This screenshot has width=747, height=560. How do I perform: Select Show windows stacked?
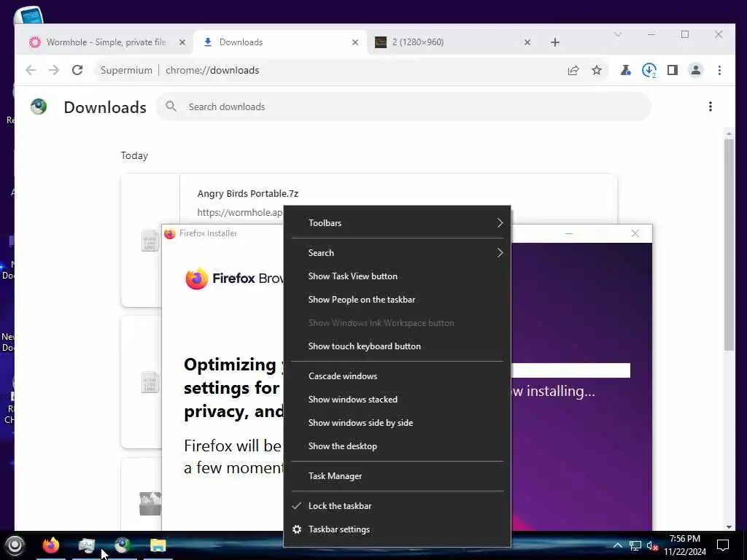pyautogui.click(x=397, y=400)
